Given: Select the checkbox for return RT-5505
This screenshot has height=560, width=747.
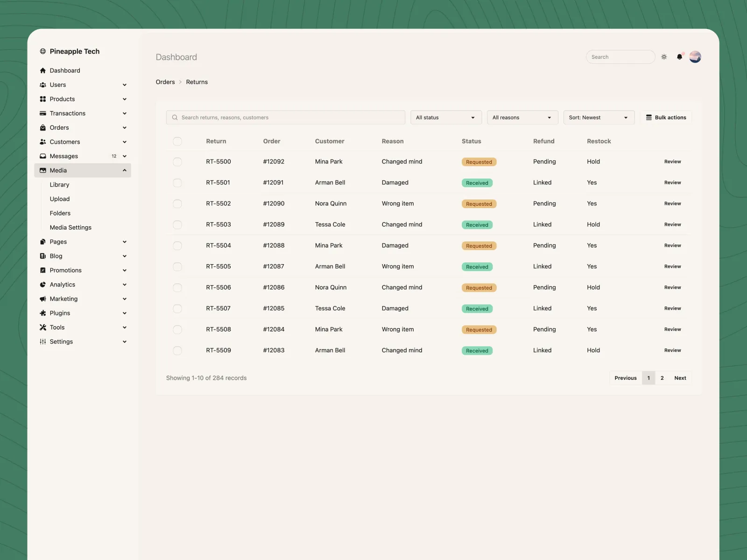Looking at the screenshot, I should coord(177,267).
